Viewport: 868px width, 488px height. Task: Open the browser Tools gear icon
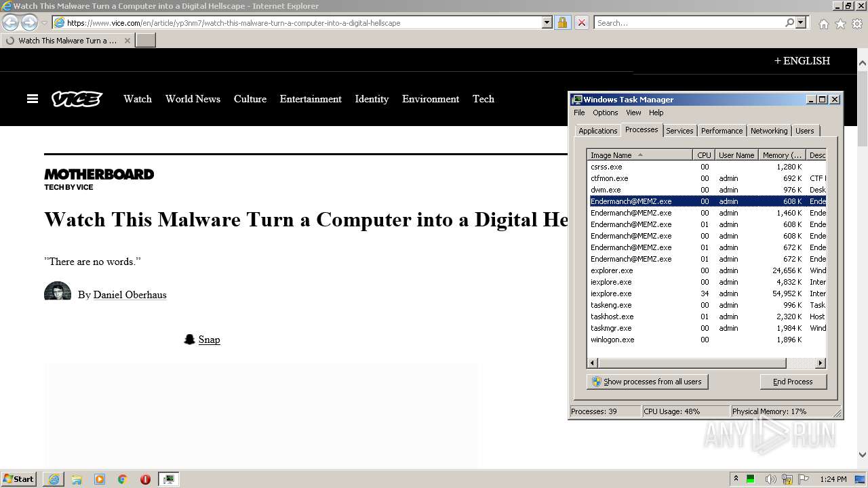click(857, 24)
